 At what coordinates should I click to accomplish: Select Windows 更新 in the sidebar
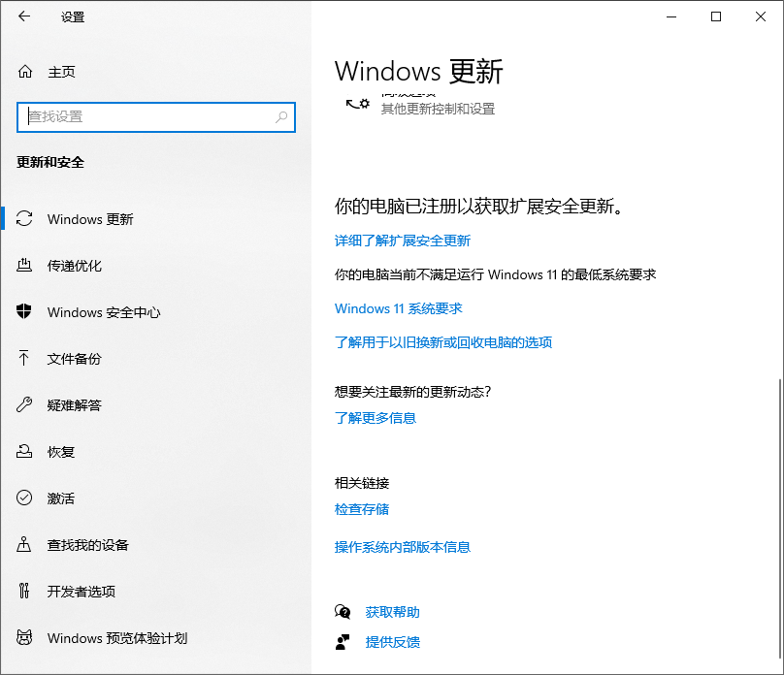[155, 219]
